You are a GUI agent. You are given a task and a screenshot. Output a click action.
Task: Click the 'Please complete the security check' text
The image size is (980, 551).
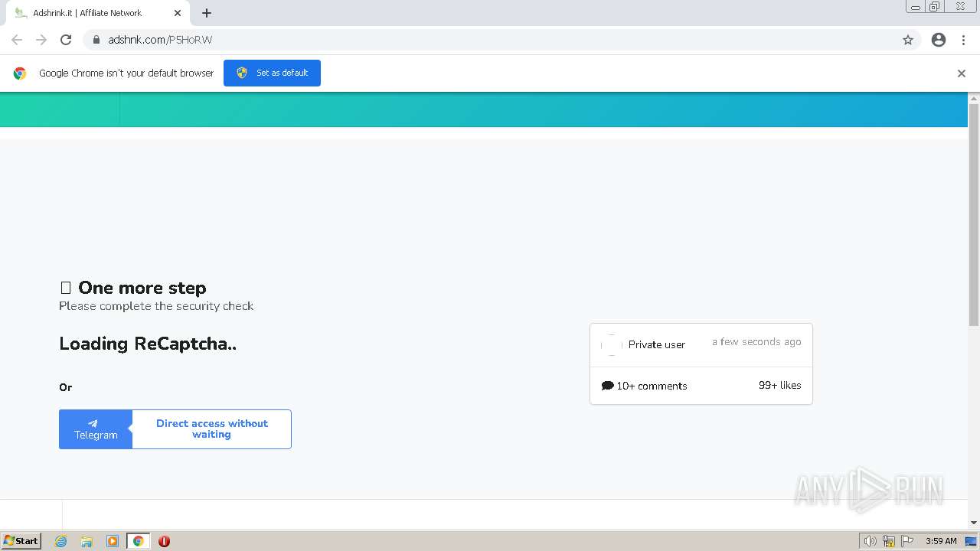[156, 306]
